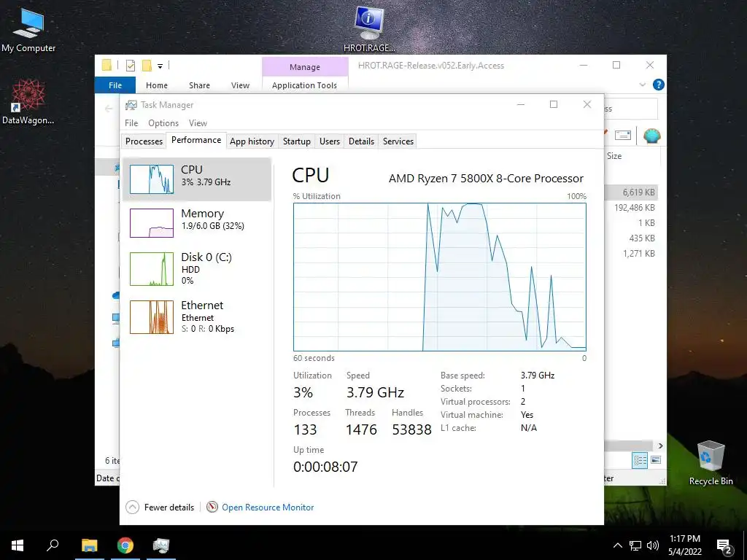Open the Action Center notifications icon
The height and width of the screenshot is (560, 747).
click(724, 547)
